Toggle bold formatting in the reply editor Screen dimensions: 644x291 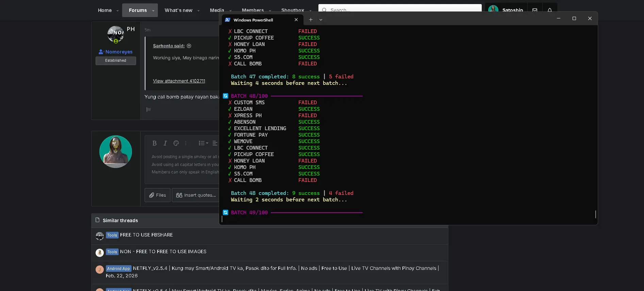coord(154,143)
